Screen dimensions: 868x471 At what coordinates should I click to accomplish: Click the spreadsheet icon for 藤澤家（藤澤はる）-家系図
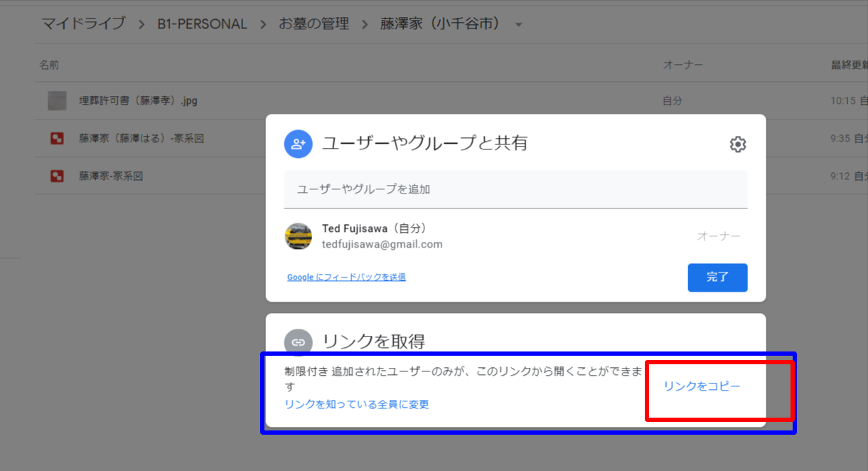tap(56, 137)
